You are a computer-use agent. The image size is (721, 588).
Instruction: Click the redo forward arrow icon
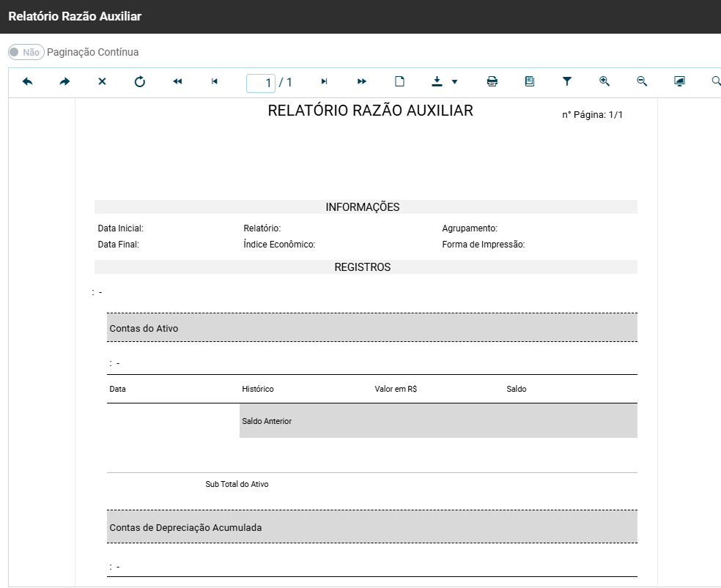point(65,82)
